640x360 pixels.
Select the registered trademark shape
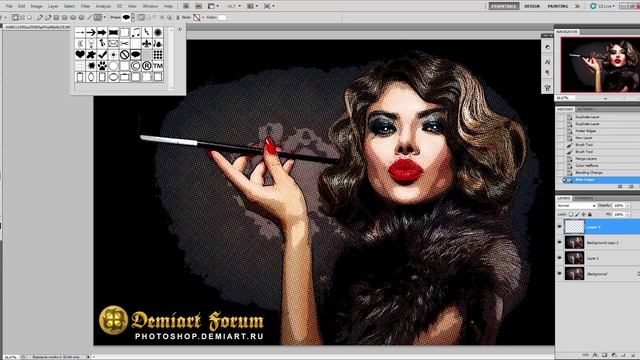point(147,66)
